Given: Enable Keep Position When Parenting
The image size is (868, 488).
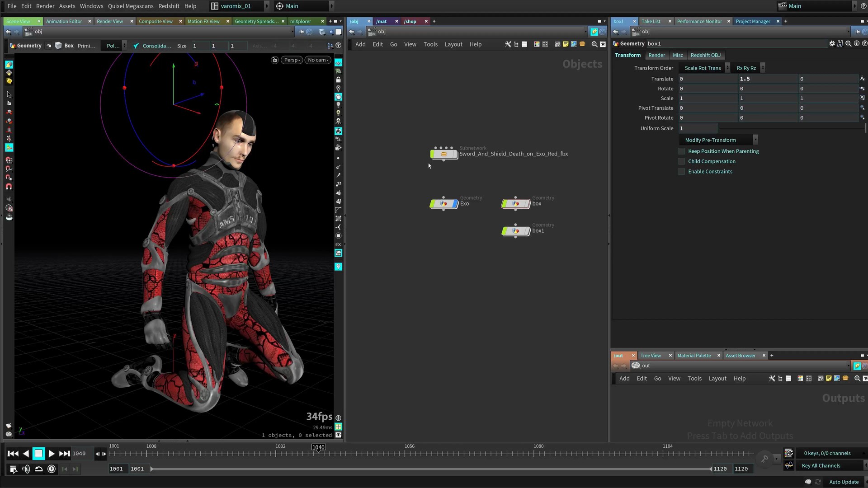Looking at the screenshot, I should 682,151.
